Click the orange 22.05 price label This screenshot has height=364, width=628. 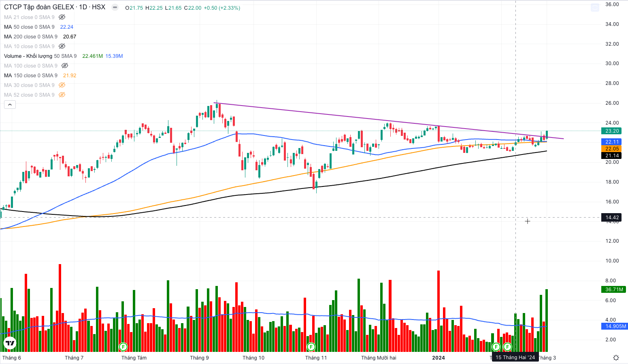coord(612,148)
